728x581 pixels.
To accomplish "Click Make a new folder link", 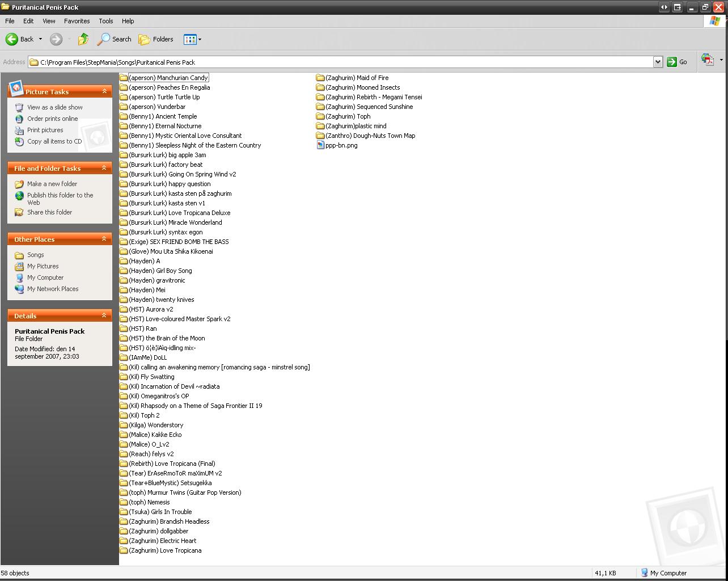I will [x=52, y=184].
